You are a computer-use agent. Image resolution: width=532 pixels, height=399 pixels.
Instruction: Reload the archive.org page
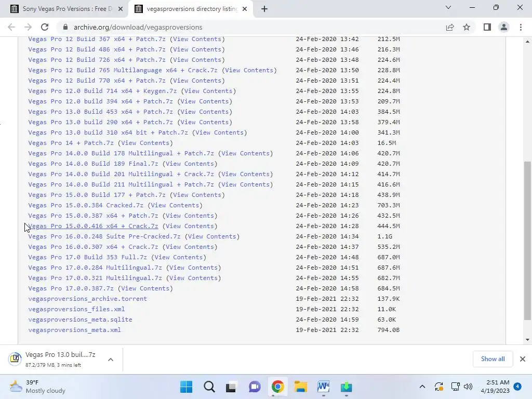[x=45, y=27]
